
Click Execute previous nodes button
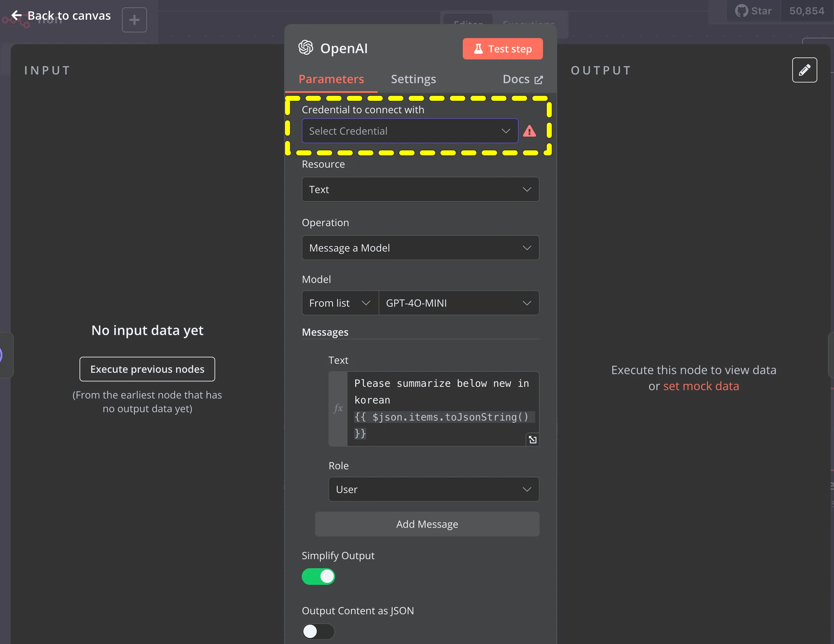[x=147, y=369]
